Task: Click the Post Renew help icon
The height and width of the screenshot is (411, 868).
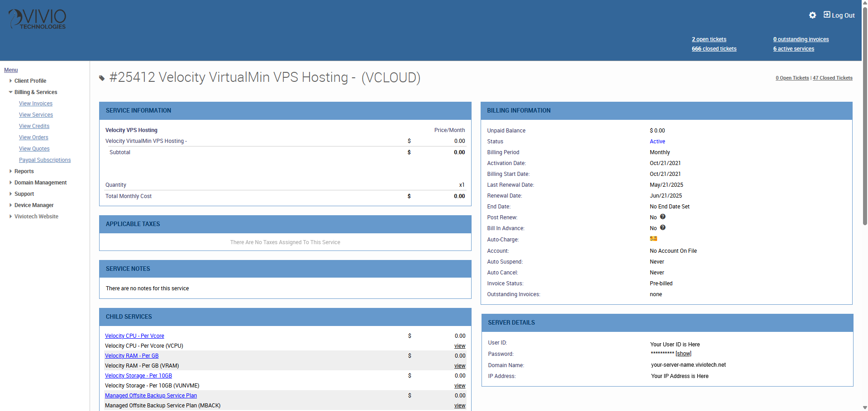Action: (663, 217)
